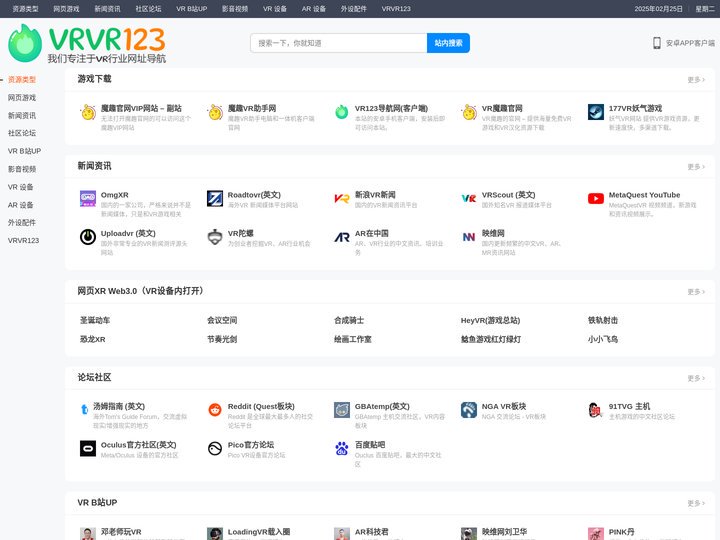This screenshot has width=720, height=540.
Task: Click the VRScout logo icon
Action: pos(469,198)
